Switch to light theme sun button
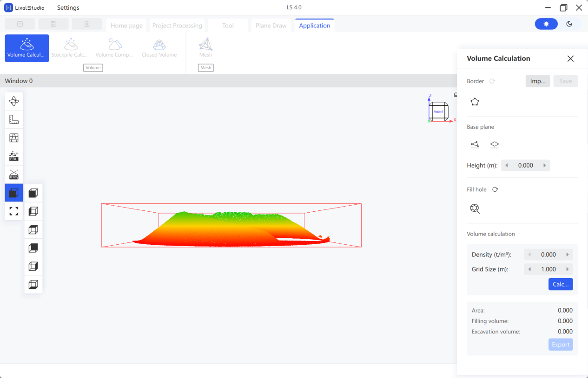Screen dimensions: 588x378 546,24
